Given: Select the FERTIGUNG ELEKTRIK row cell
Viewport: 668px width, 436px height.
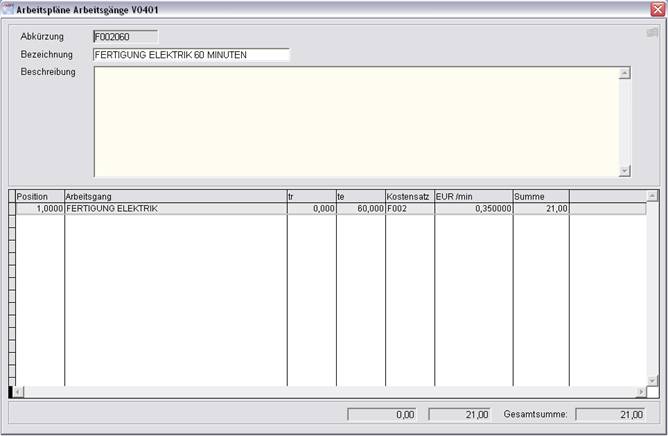Looking at the screenshot, I should pos(175,209).
